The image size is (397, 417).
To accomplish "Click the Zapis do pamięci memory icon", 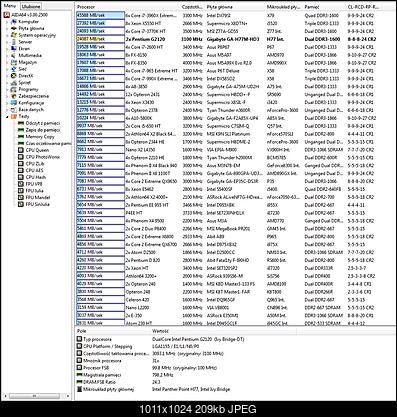I will coord(21,130).
